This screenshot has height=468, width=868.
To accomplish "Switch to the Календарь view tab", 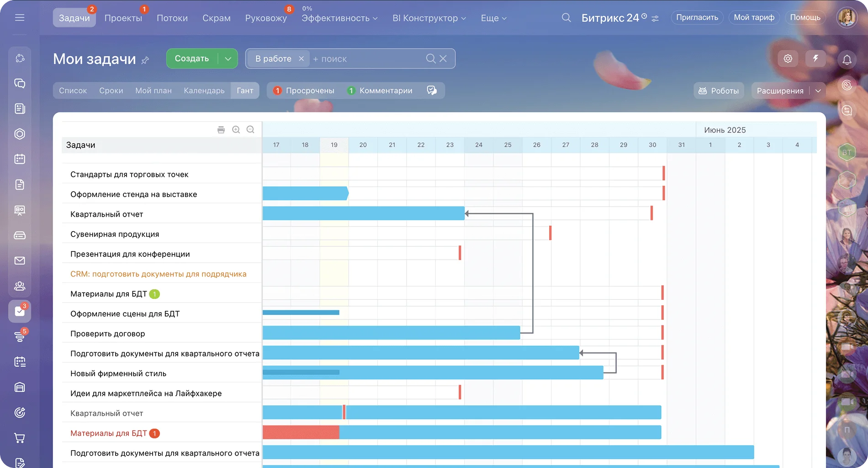I will tap(204, 90).
